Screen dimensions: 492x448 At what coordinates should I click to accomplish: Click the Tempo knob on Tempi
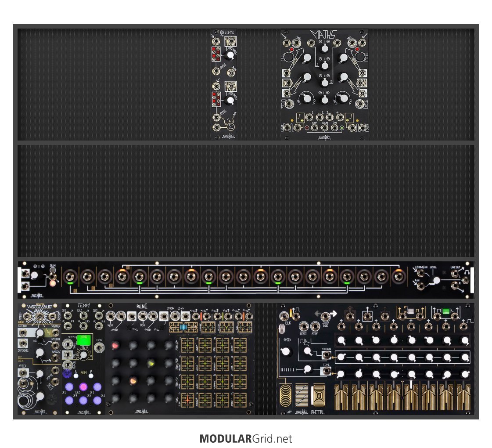[x=83, y=355]
